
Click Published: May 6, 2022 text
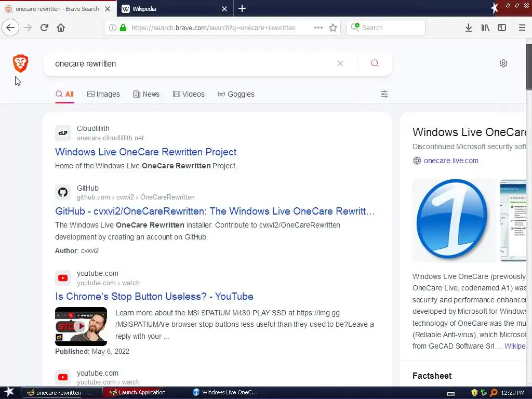pyautogui.click(x=92, y=351)
